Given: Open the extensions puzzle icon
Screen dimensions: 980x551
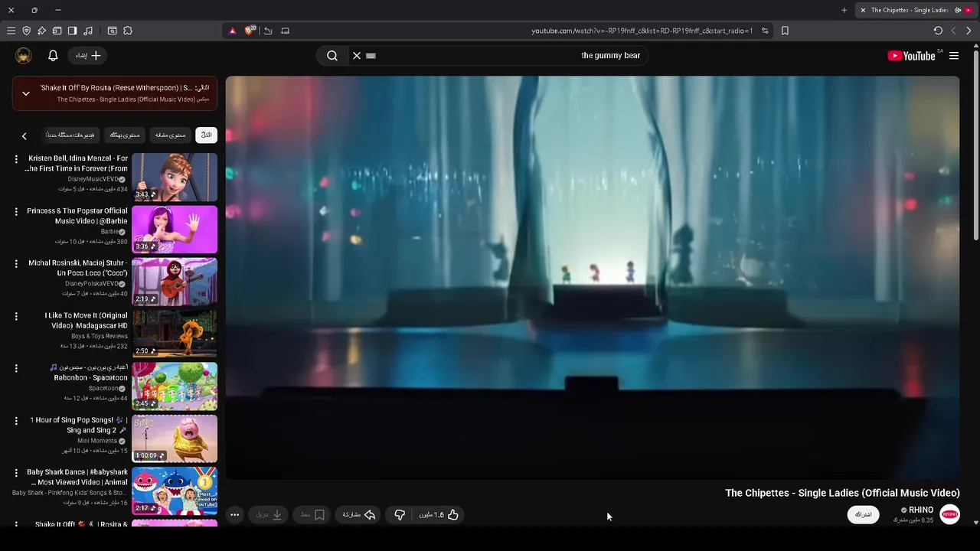Looking at the screenshot, I should point(128,31).
